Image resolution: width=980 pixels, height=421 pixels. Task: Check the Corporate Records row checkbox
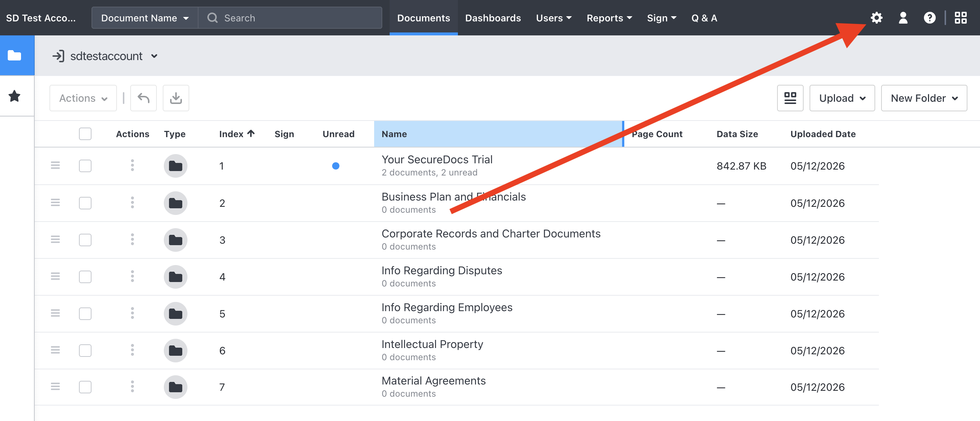pyautogui.click(x=85, y=240)
